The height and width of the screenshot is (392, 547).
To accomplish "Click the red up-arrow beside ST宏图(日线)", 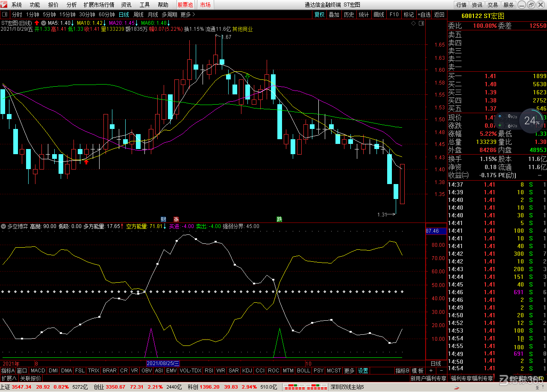I will coord(37,23).
